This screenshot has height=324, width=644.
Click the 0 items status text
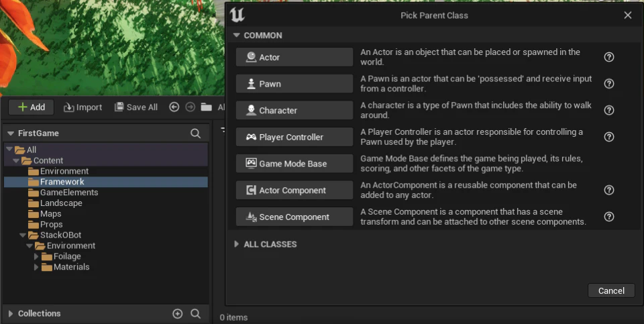click(x=233, y=317)
